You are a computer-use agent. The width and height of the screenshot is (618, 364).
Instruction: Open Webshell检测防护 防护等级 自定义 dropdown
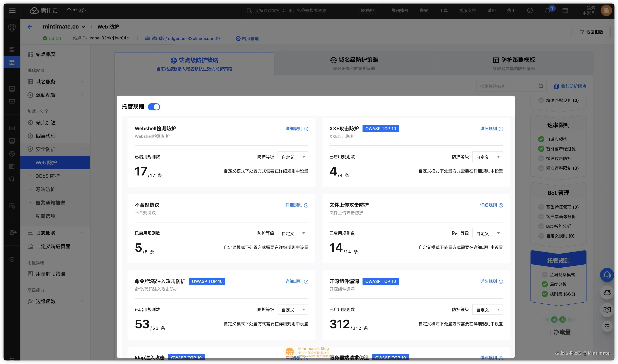[x=293, y=156]
